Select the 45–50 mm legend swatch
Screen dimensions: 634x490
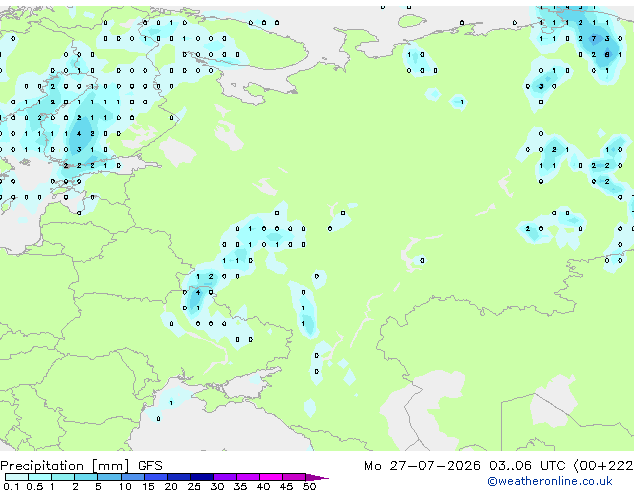click(x=294, y=477)
